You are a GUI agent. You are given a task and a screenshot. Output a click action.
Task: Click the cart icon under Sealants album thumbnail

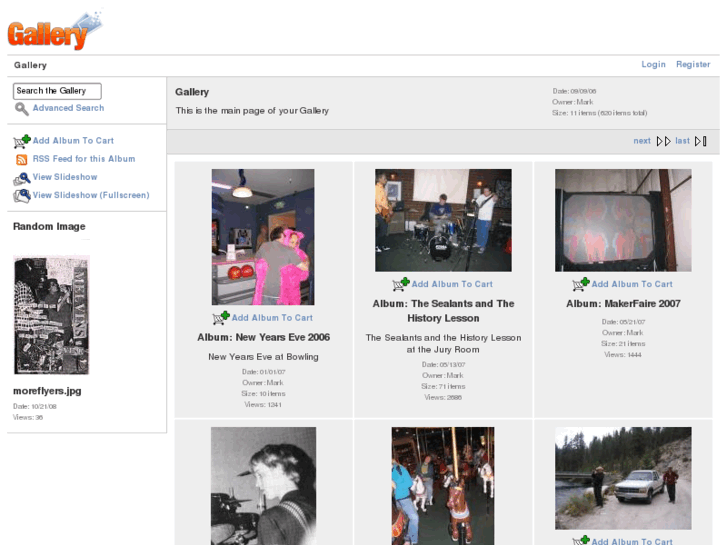[401, 284]
